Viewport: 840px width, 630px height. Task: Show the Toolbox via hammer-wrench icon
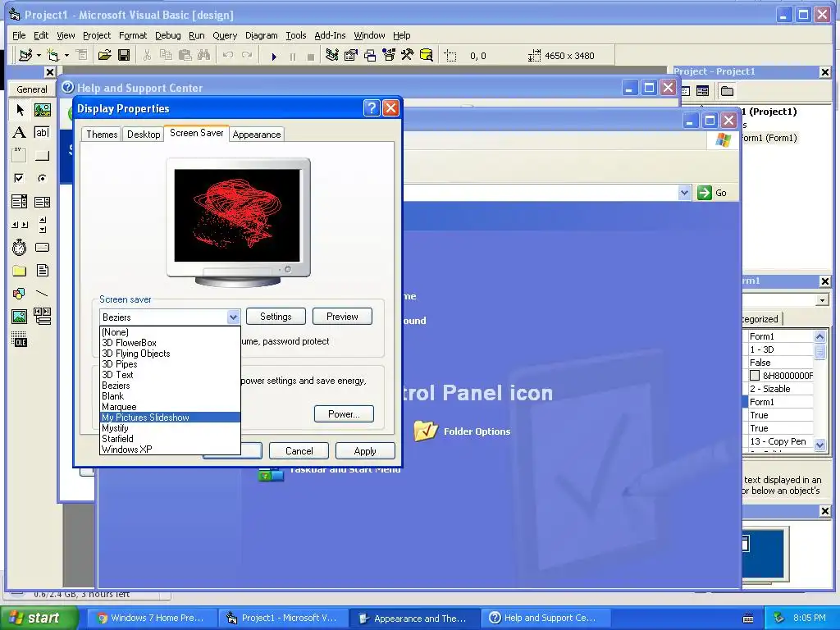408,55
